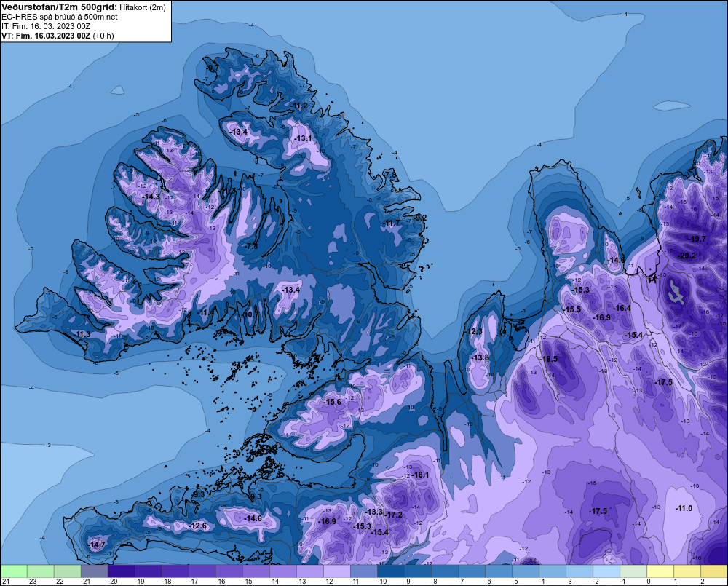Click the -15.6 temperature value
This screenshot has width=728, height=586.
[x=333, y=402]
